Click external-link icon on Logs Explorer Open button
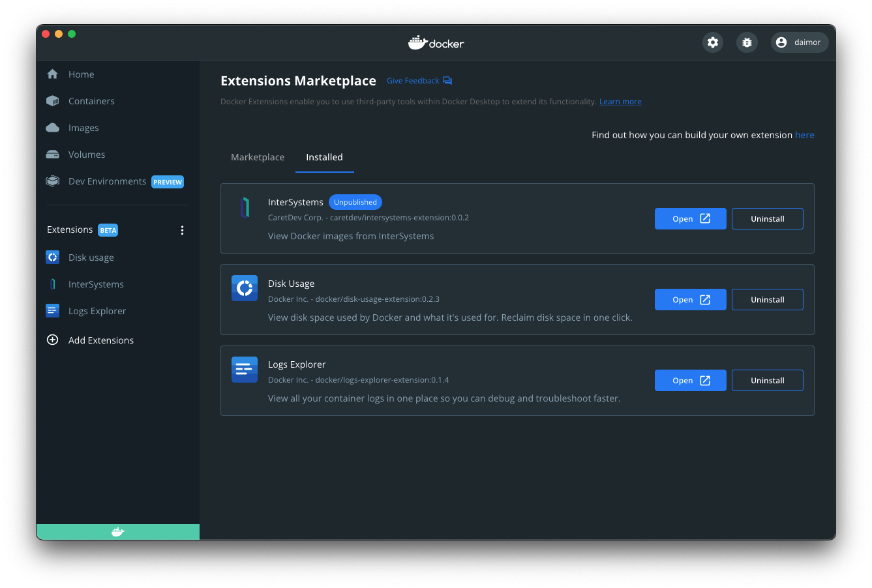The height and width of the screenshot is (588, 872). [x=705, y=380]
